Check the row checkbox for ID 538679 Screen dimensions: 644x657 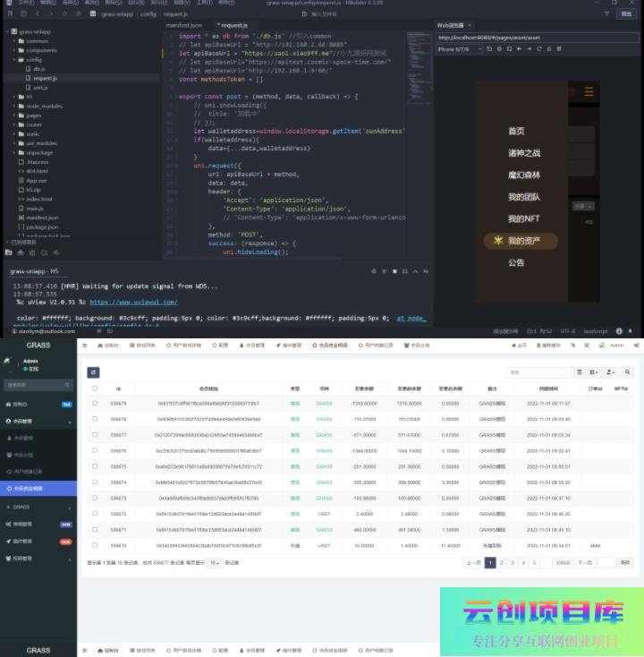tap(96, 404)
